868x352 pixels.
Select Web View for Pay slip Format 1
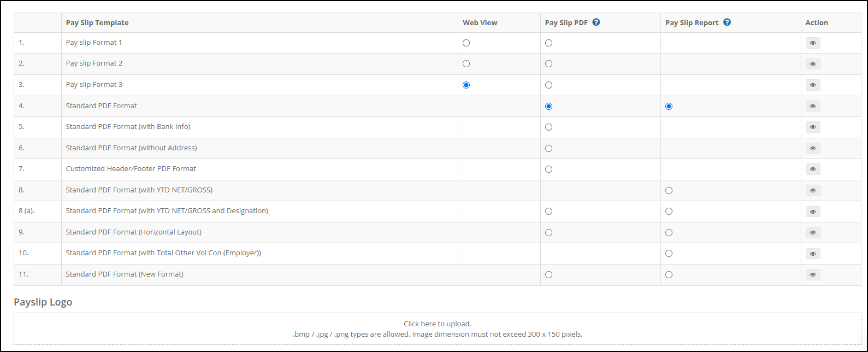pyautogui.click(x=466, y=43)
